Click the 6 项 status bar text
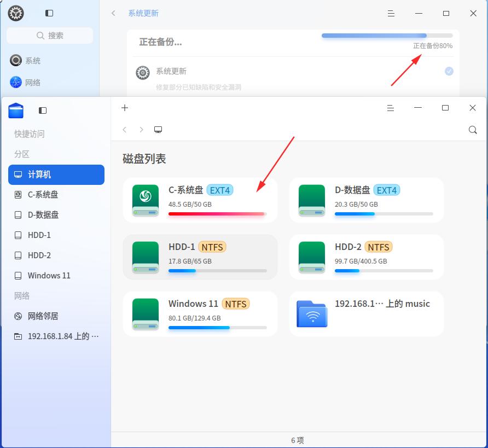Screen dimensions: 488x448 298,440
